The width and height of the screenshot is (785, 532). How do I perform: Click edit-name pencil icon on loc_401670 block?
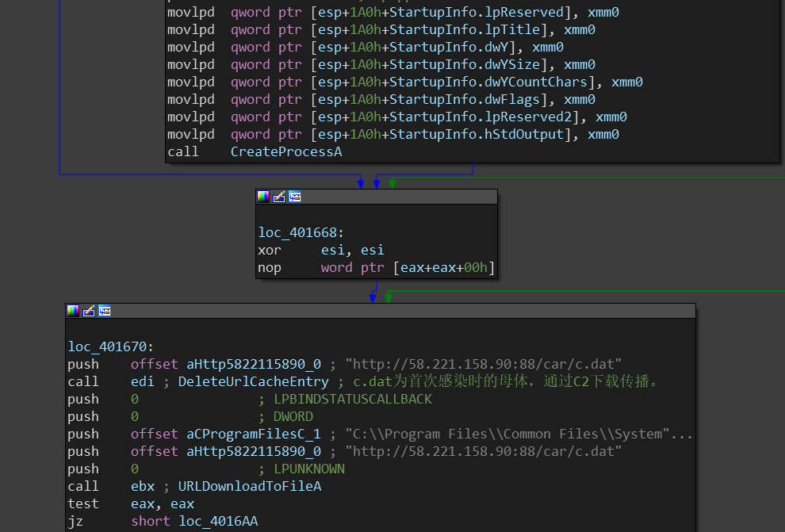tap(89, 311)
